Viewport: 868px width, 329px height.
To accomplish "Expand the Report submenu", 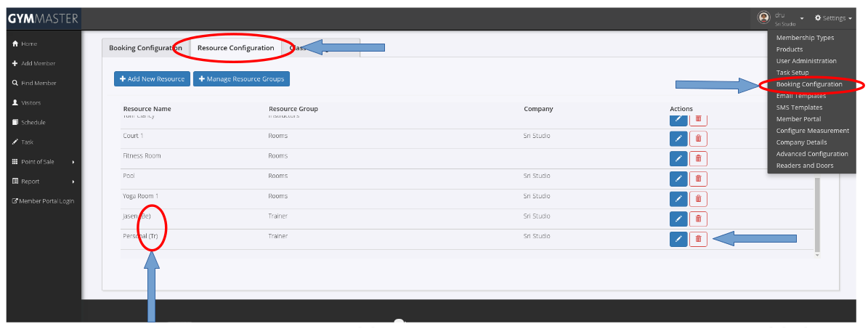I will point(44,181).
